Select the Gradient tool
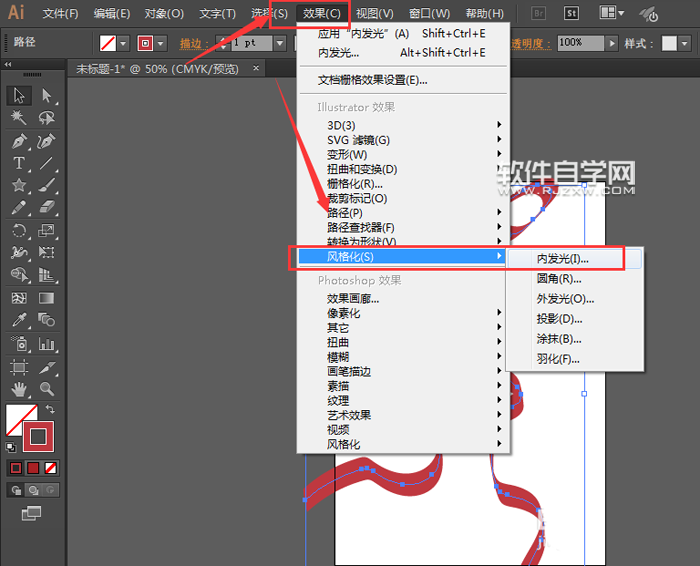The width and height of the screenshot is (700, 566). 46,298
